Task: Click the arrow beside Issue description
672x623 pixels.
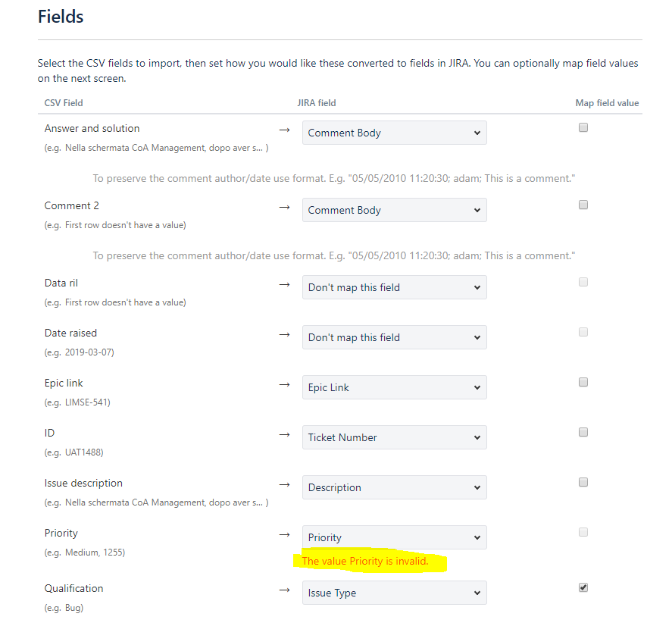Action: (284, 484)
